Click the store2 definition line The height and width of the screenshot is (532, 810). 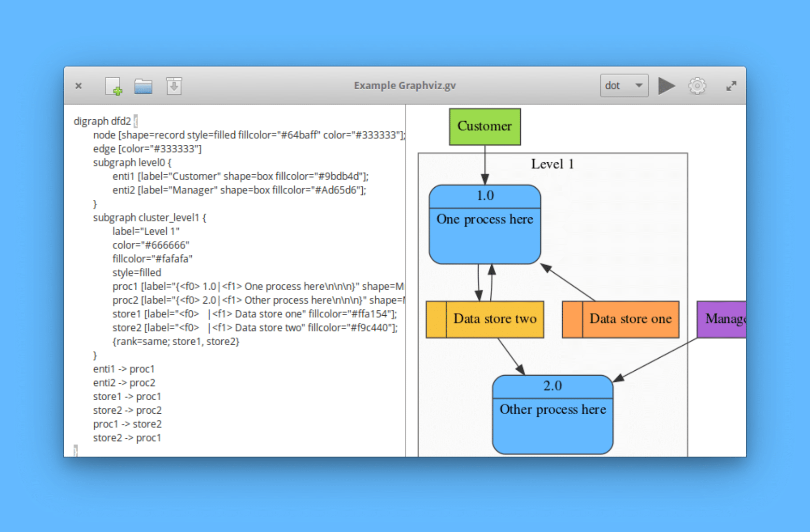coord(255,327)
